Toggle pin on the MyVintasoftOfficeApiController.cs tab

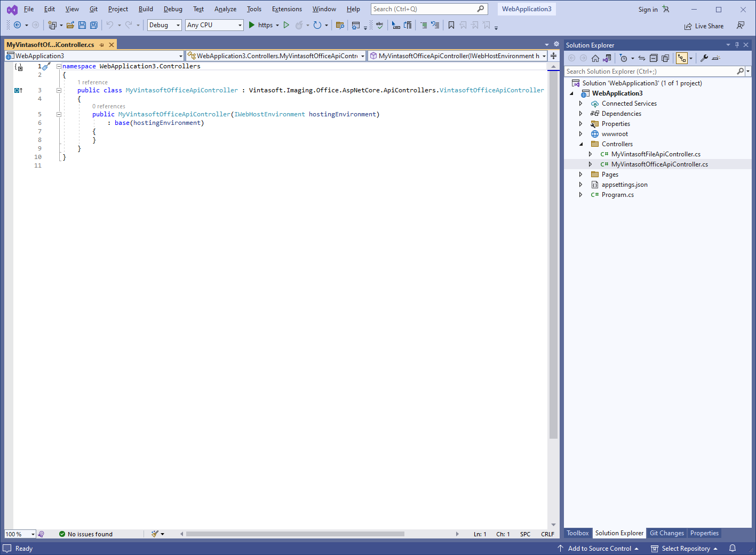pyautogui.click(x=102, y=45)
